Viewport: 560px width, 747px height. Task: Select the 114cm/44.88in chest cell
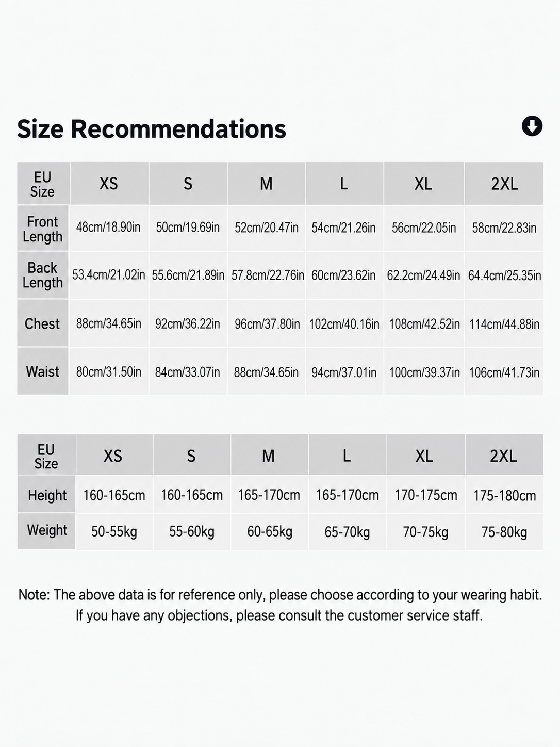[504, 324]
